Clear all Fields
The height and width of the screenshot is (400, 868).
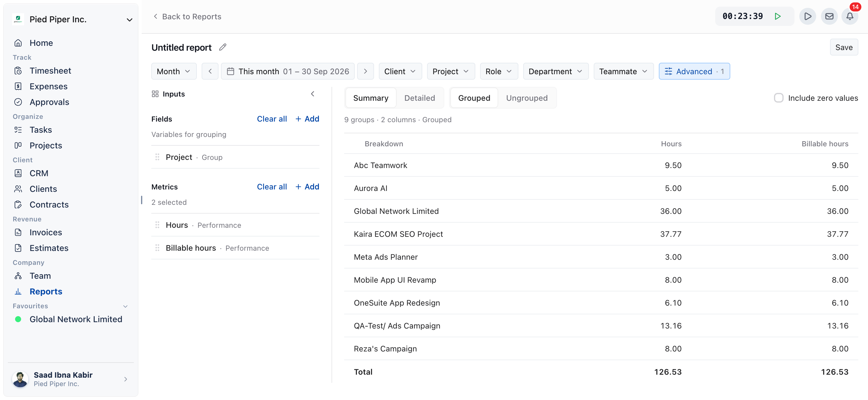click(x=272, y=119)
